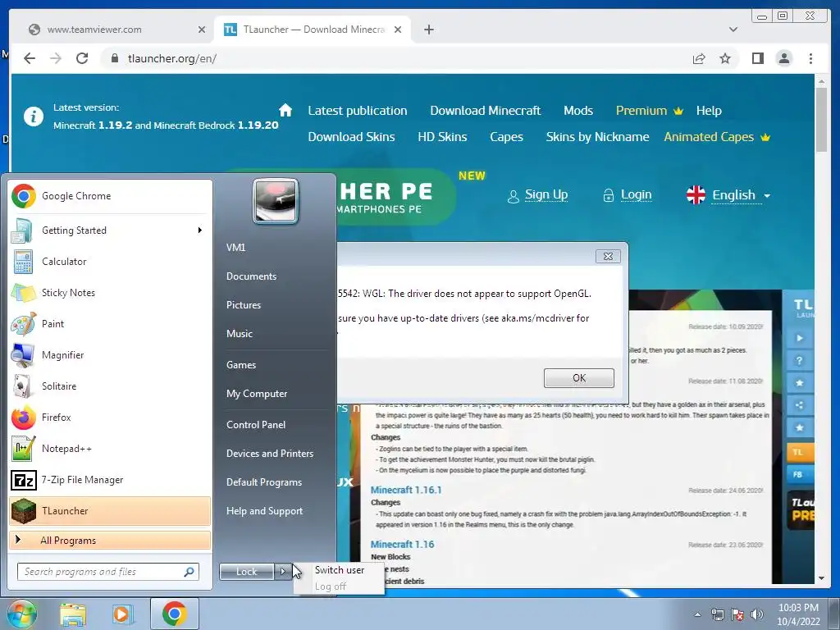The image size is (840, 630).
Task: Click the Lock button
Action: (246, 572)
